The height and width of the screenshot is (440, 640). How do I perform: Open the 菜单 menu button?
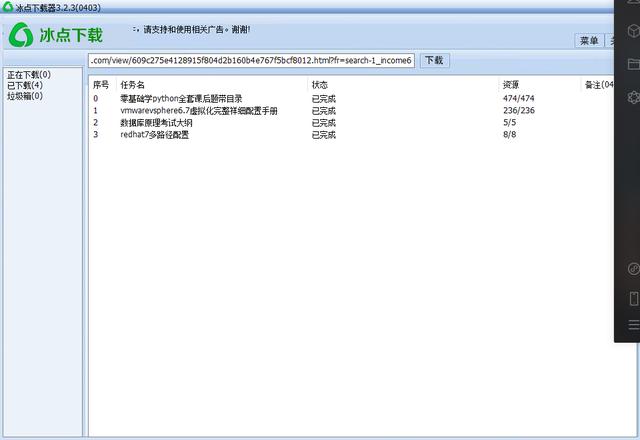click(589, 40)
